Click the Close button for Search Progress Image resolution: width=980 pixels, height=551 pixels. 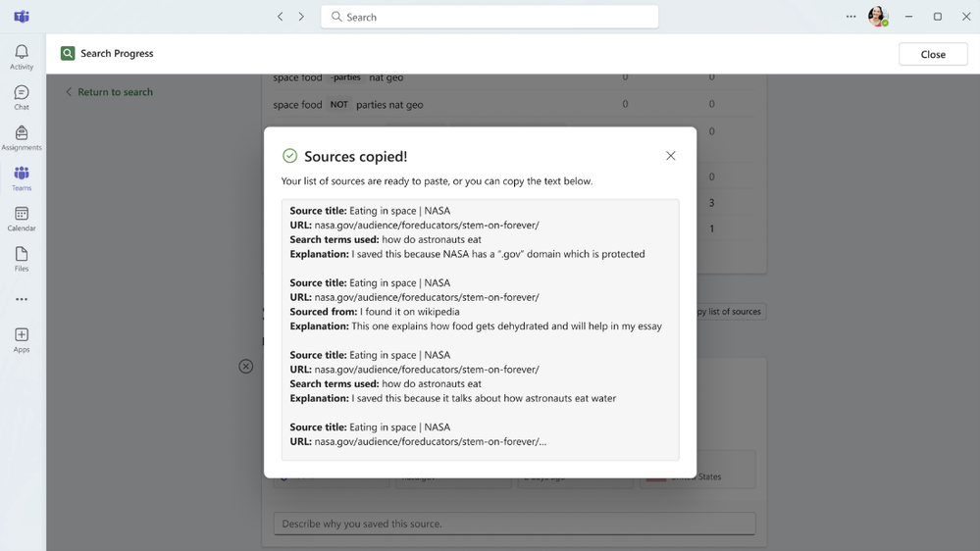(933, 54)
